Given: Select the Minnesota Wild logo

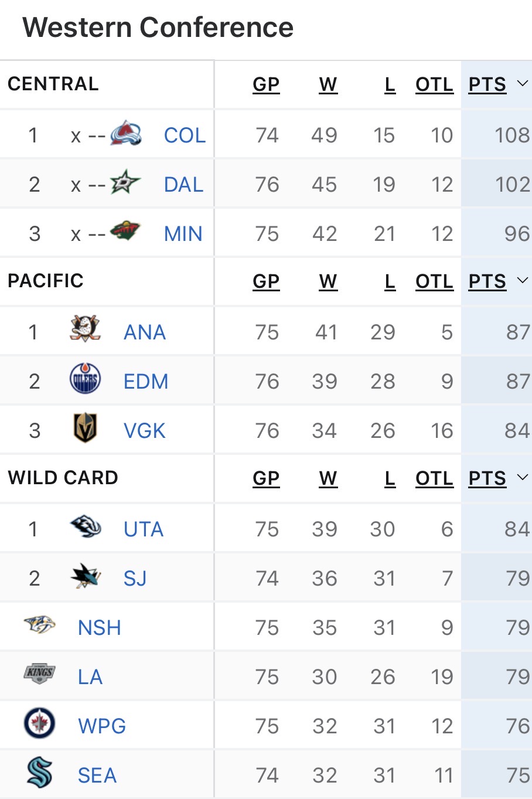Looking at the screenshot, I should pyautogui.click(x=125, y=232).
